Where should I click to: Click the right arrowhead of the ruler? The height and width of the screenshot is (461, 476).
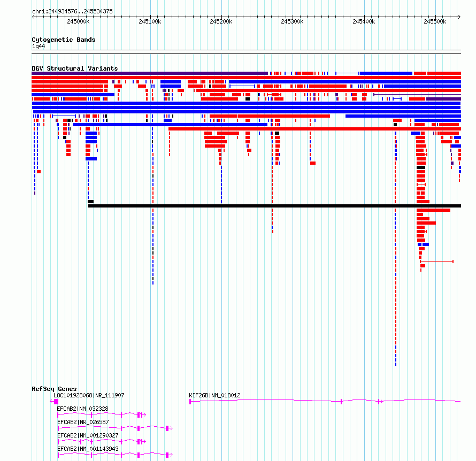[459, 17]
